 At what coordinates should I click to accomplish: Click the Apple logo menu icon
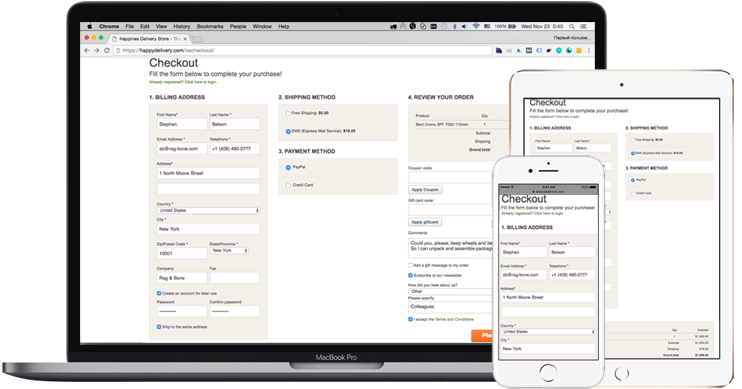[89, 27]
